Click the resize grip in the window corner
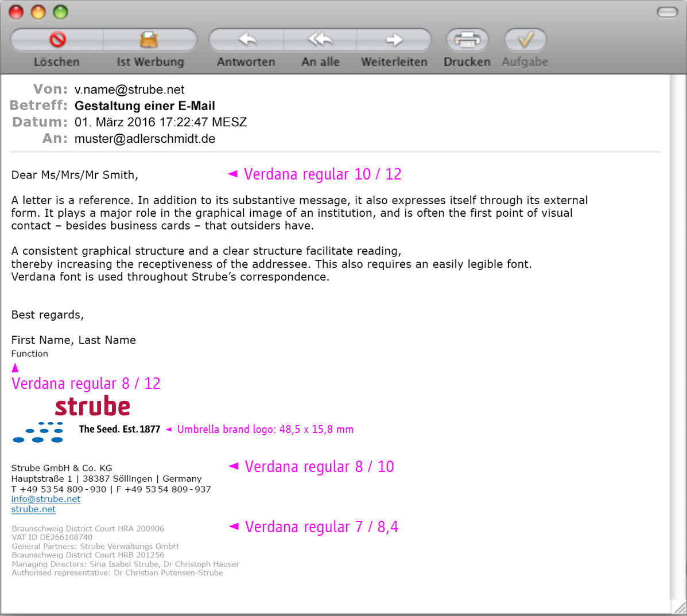The image size is (687, 616). [679, 607]
